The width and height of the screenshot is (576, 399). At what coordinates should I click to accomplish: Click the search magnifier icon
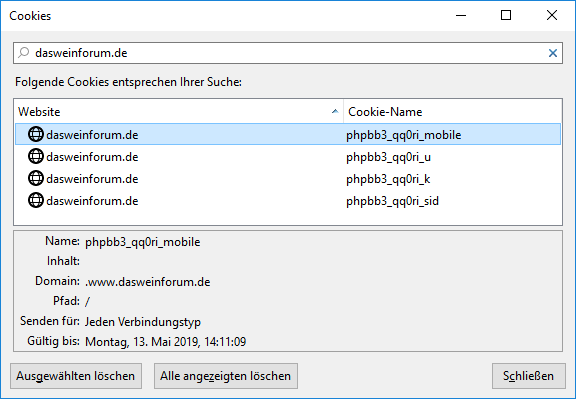point(24,53)
